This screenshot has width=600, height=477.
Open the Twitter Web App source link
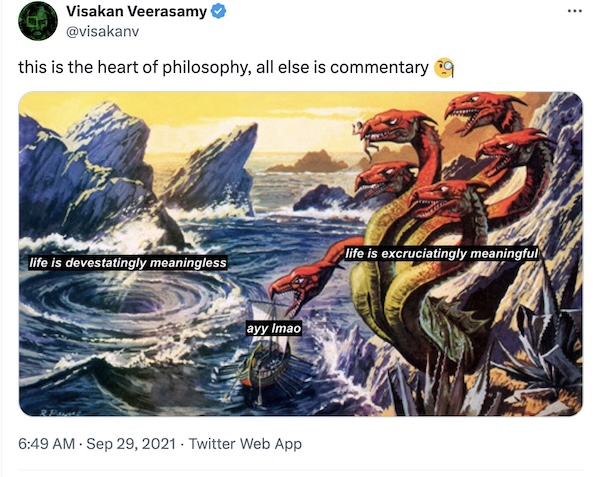point(244,443)
